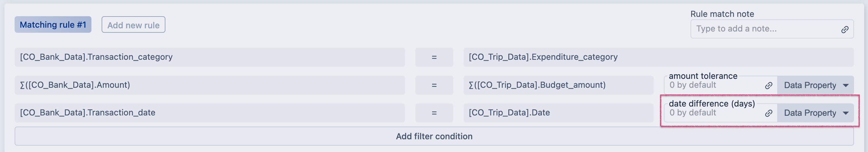Click link icon in amount tolerance field

(769, 86)
